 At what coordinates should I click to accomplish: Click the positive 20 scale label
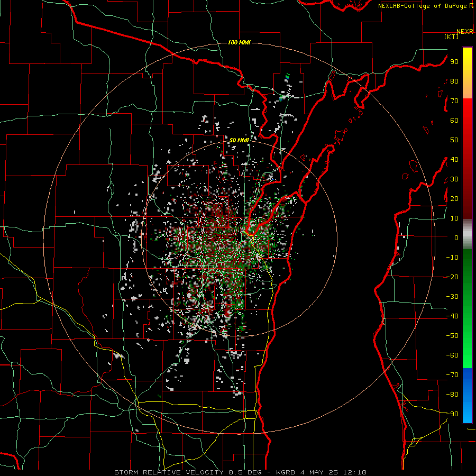click(454, 199)
